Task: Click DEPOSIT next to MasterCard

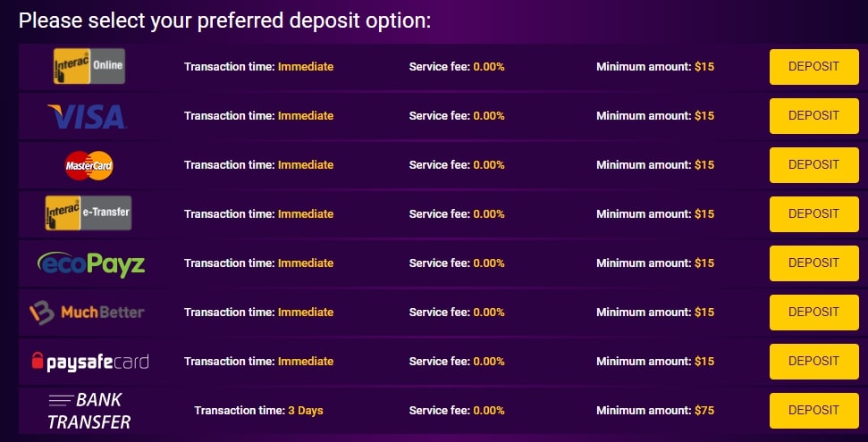Action: pyautogui.click(x=813, y=164)
